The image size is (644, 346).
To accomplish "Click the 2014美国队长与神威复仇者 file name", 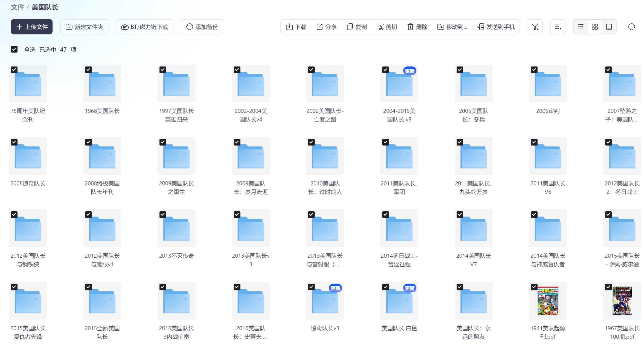I will (548, 260).
